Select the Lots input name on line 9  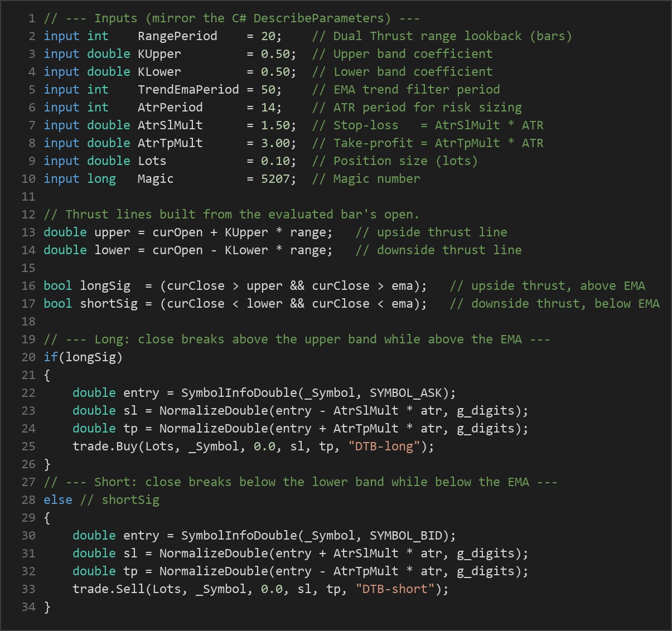[x=152, y=161]
